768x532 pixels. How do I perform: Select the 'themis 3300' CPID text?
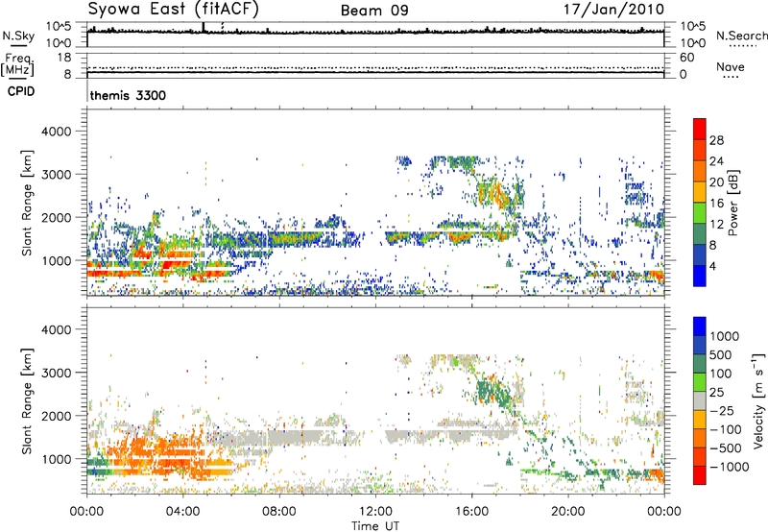point(128,95)
